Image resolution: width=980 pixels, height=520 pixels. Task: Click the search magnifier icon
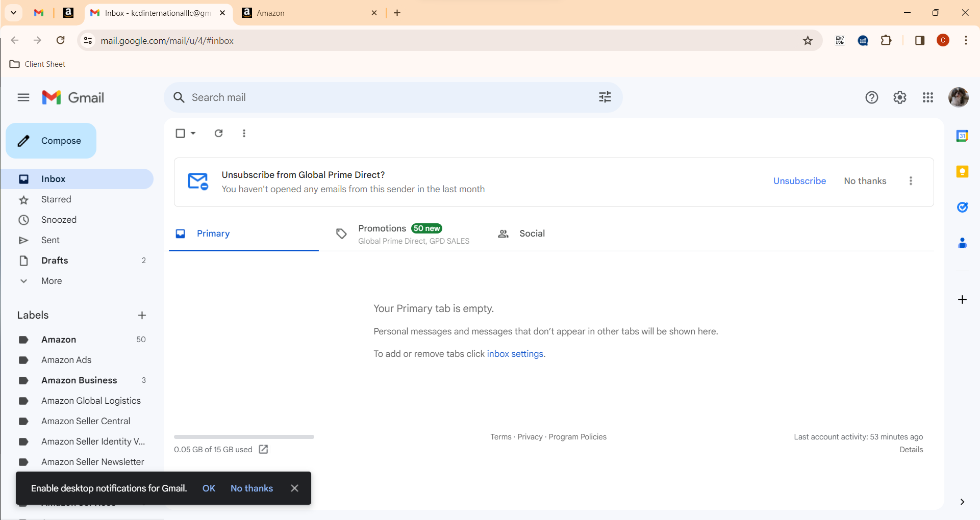click(x=179, y=97)
